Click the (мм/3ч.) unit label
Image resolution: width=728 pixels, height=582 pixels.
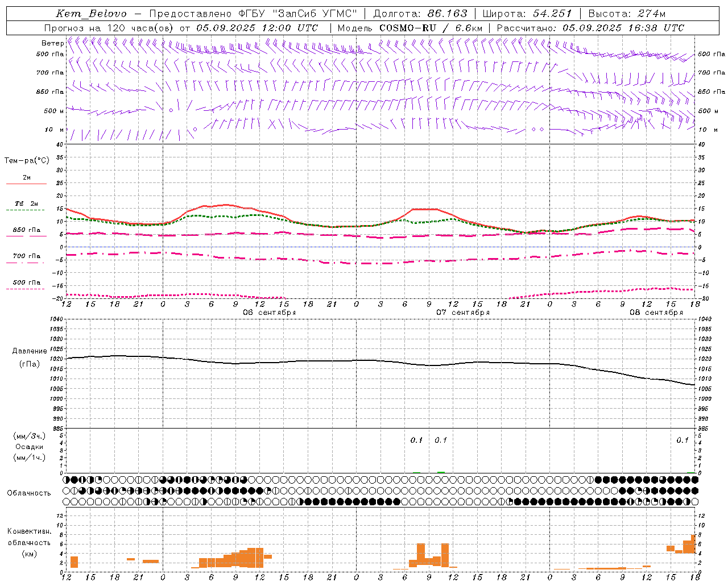30,436
